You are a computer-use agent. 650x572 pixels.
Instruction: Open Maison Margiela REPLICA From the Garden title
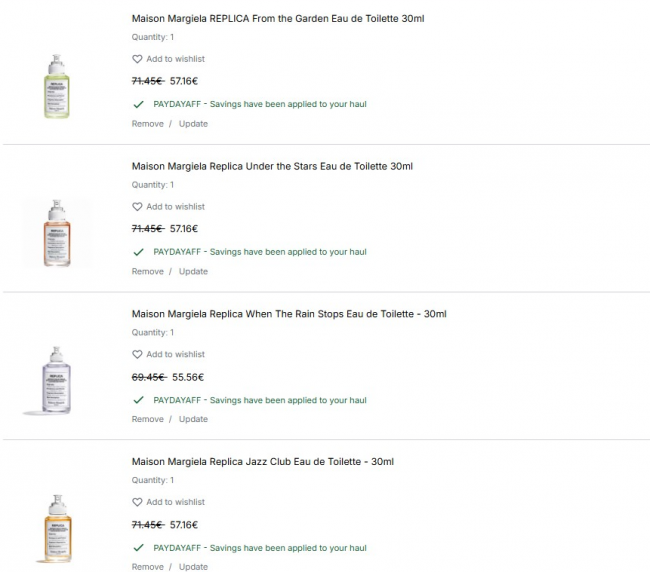click(278, 19)
